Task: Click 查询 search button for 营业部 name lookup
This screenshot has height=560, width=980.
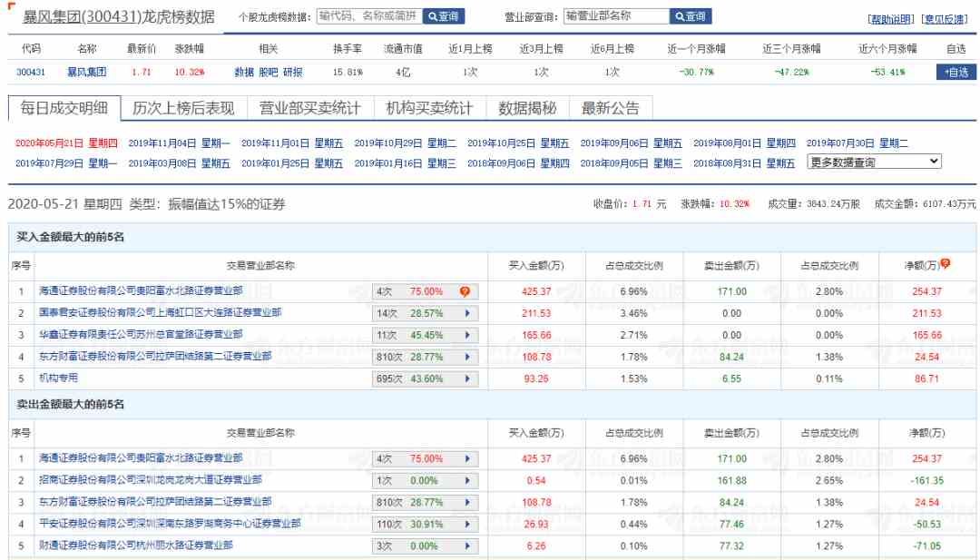Action: (x=691, y=16)
